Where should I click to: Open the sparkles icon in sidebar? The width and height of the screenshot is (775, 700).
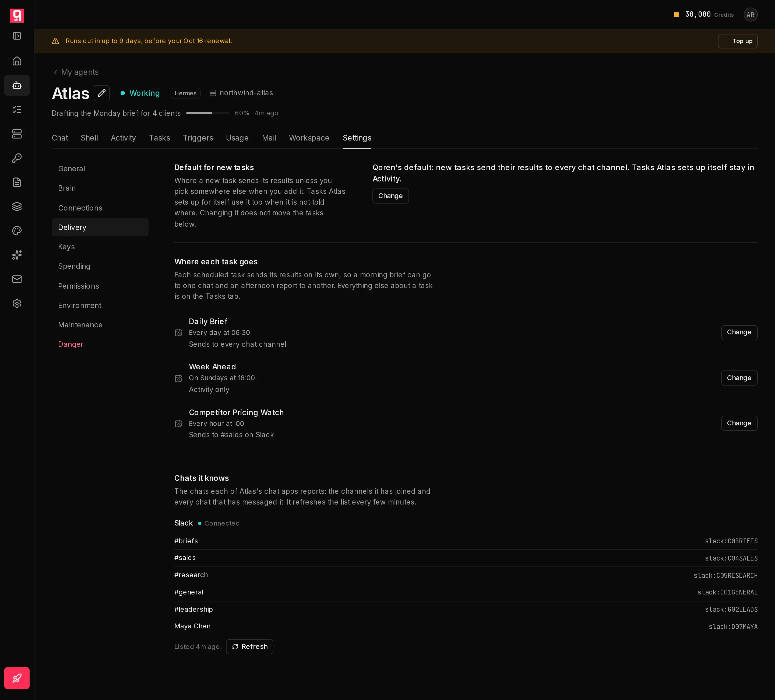(x=17, y=255)
